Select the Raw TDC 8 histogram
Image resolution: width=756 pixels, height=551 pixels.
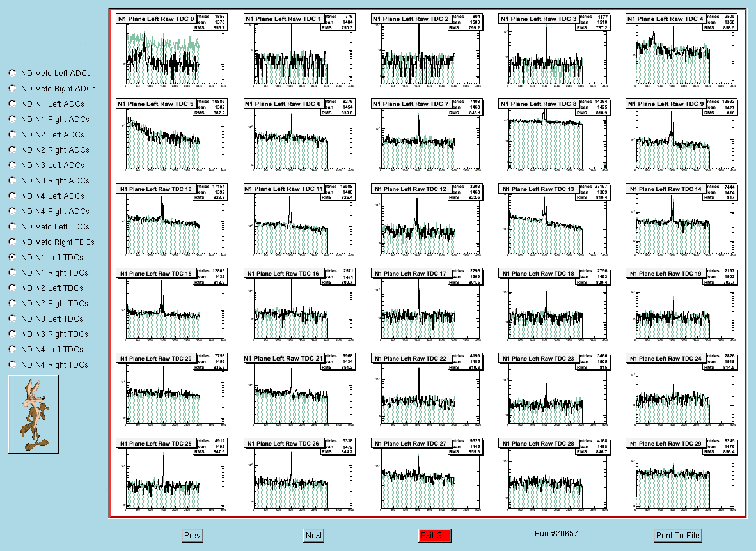pyautogui.click(x=554, y=136)
